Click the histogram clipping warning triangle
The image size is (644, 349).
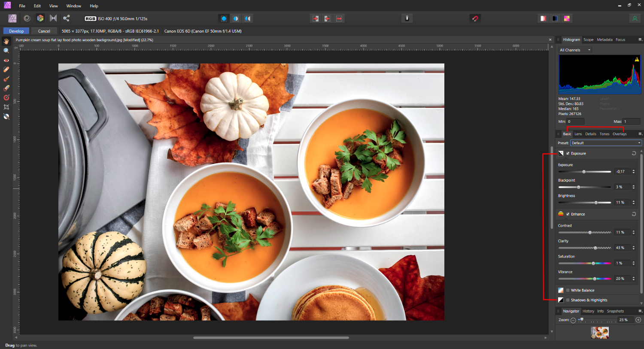coord(637,60)
